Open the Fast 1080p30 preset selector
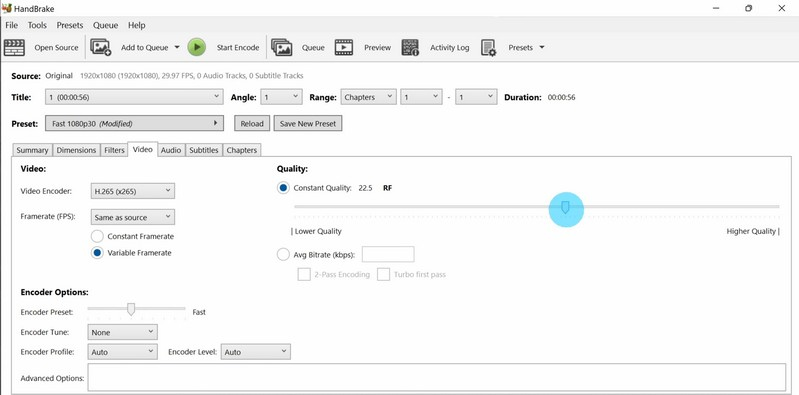The image size is (799, 395). coord(135,123)
